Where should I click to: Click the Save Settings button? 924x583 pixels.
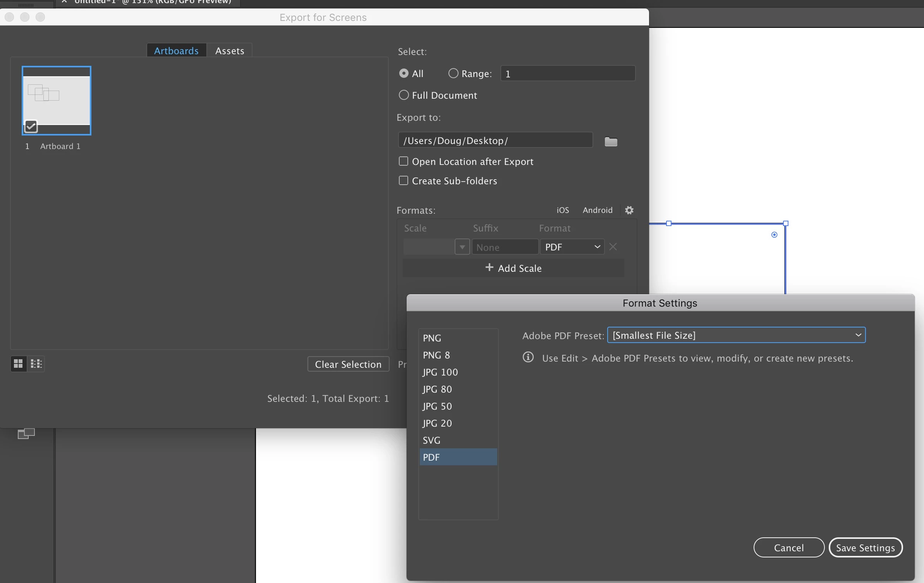pyautogui.click(x=865, y=548)
